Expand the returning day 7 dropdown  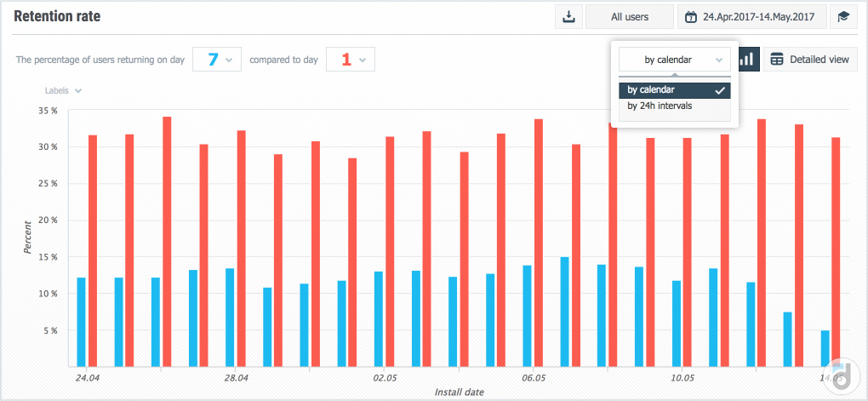[x=218, y=60]
